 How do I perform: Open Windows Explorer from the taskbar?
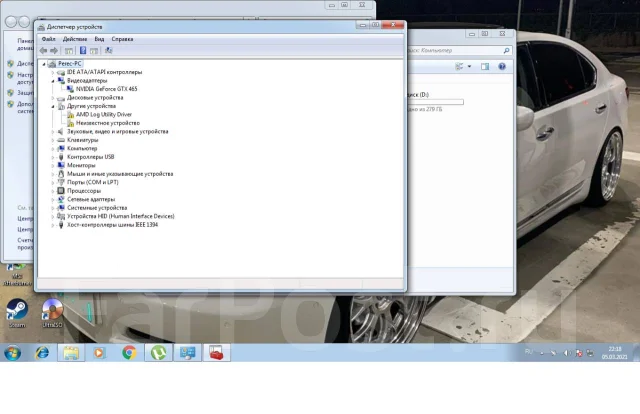pyautogui.click(x=71, y=353)
